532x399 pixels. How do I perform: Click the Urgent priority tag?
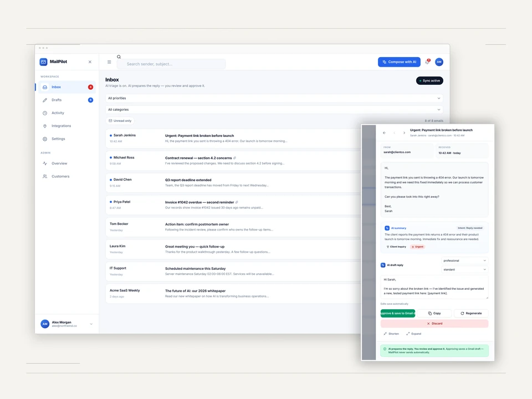click(x=417, y=247)
